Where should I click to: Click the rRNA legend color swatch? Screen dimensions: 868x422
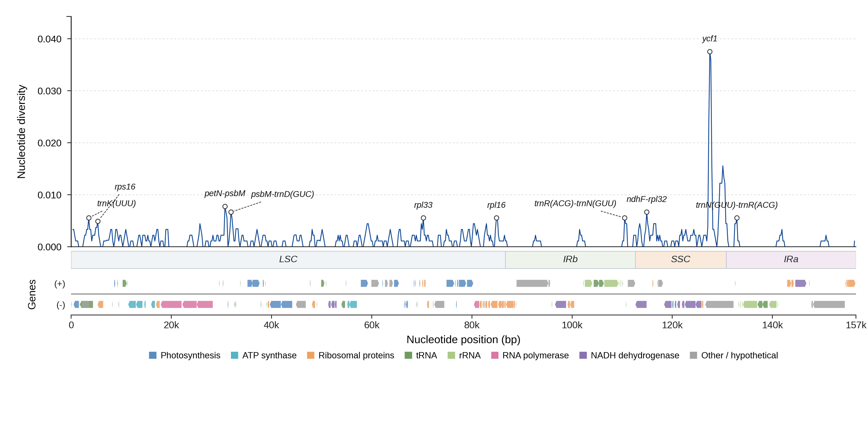click(x=451, y=355)
